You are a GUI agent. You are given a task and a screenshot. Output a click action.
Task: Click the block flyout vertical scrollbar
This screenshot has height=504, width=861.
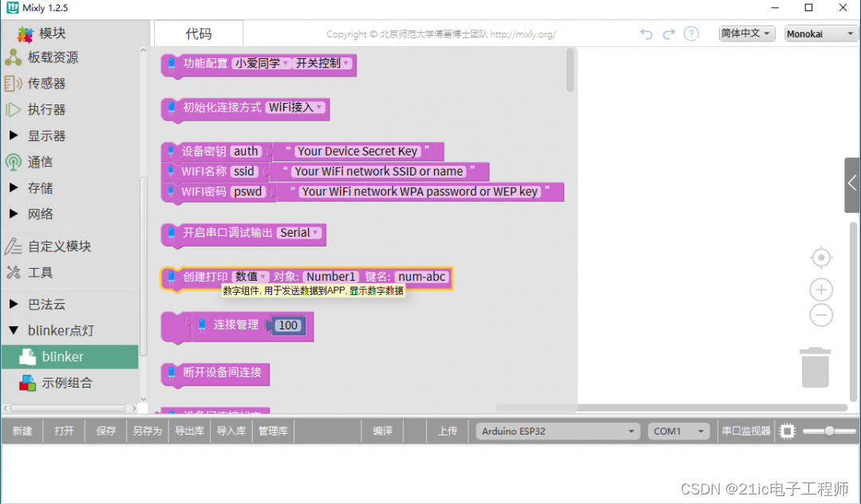click(x=570, y=69)
